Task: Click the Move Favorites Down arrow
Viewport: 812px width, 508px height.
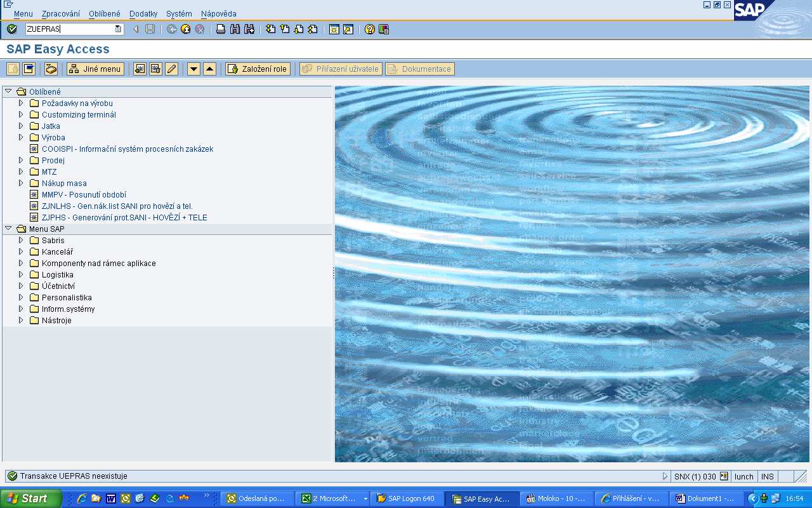Action: [193, 69]
